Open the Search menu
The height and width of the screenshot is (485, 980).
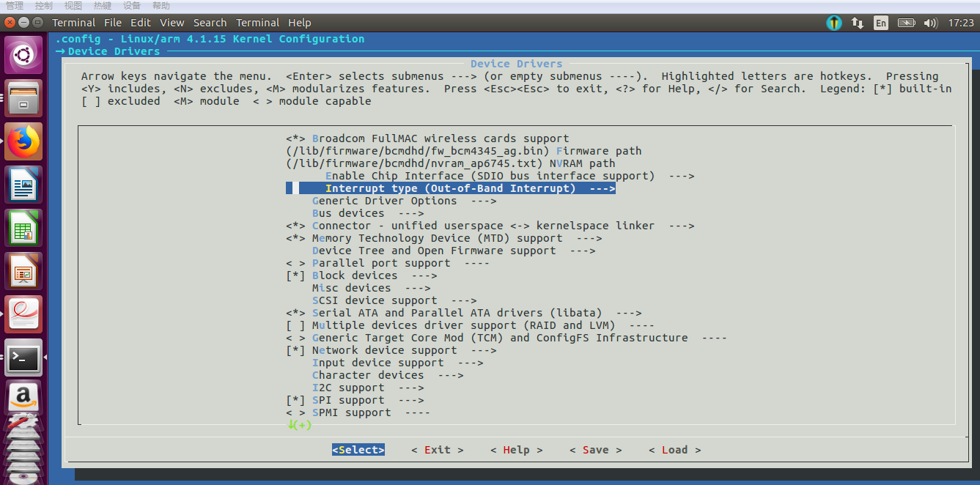point(210,23)
